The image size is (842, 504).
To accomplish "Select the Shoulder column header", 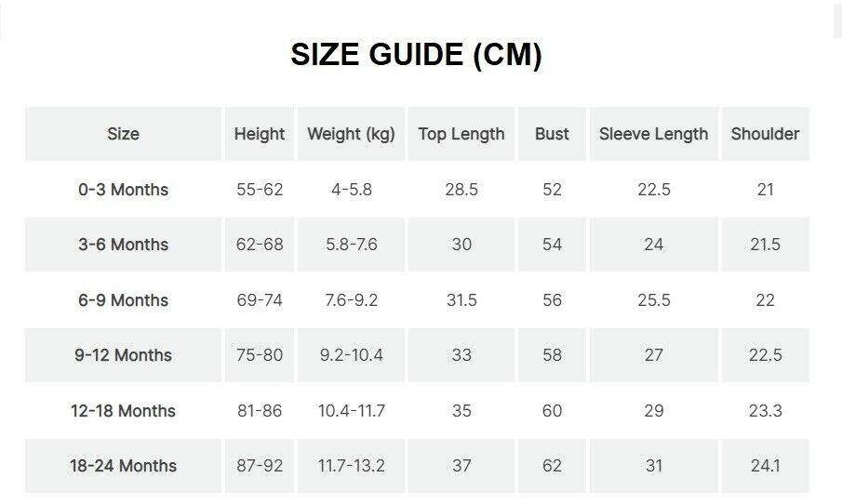I will pyautogui.click(x=765, y=134).
